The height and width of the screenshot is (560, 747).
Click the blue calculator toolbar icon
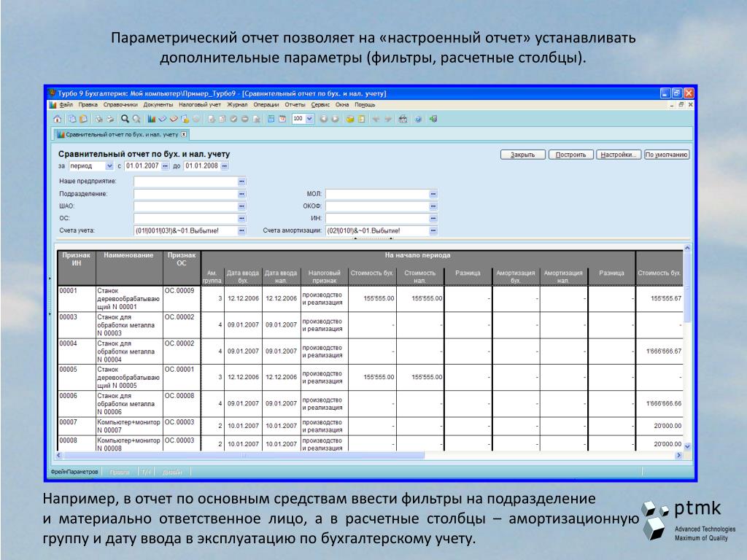271,119
